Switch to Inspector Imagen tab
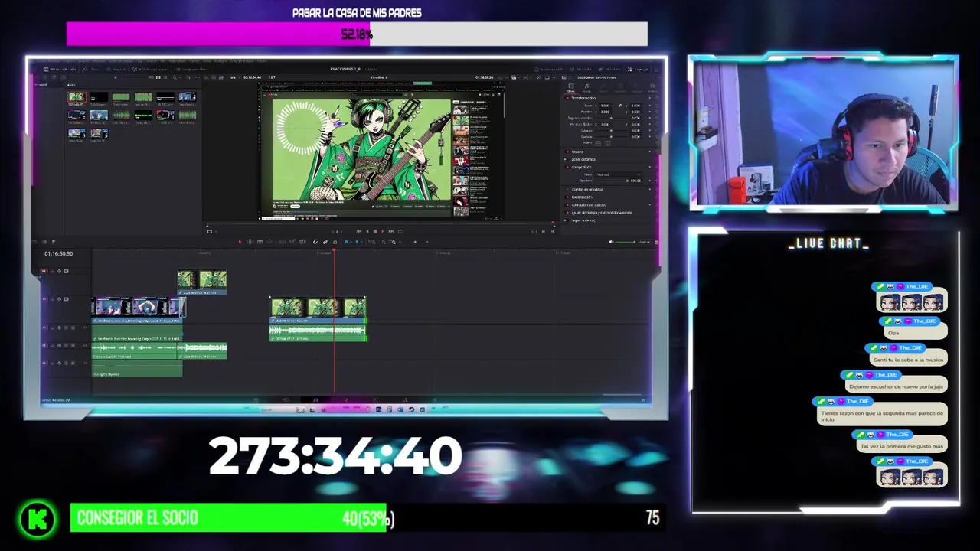 636,88
